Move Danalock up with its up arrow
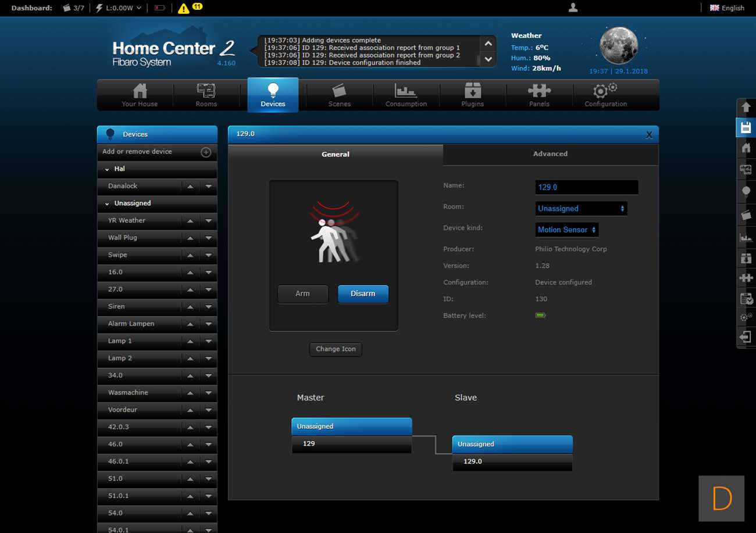The image size is (756, 533). [190, 187]
